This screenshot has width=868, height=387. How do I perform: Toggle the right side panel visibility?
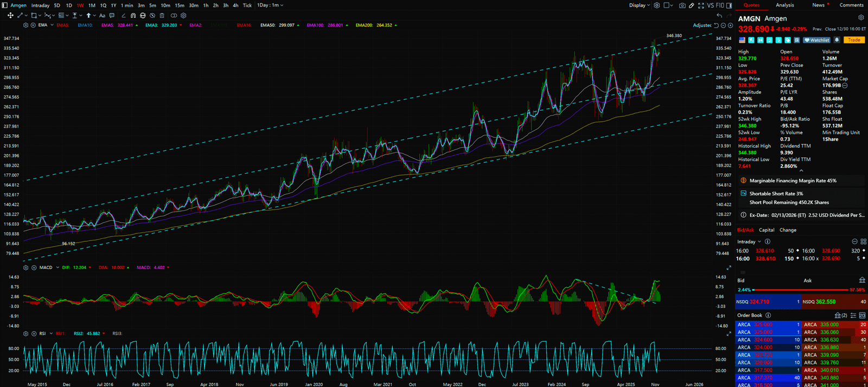729,5
